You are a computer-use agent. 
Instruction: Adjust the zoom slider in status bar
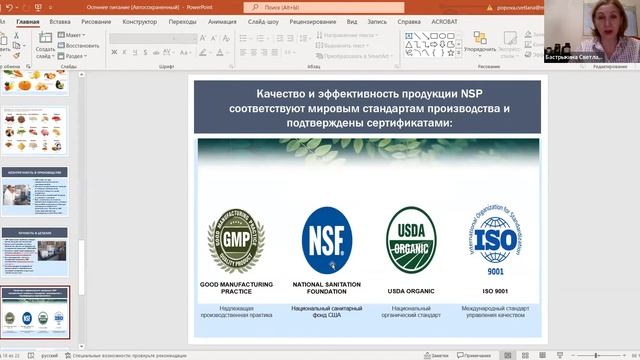596,356
